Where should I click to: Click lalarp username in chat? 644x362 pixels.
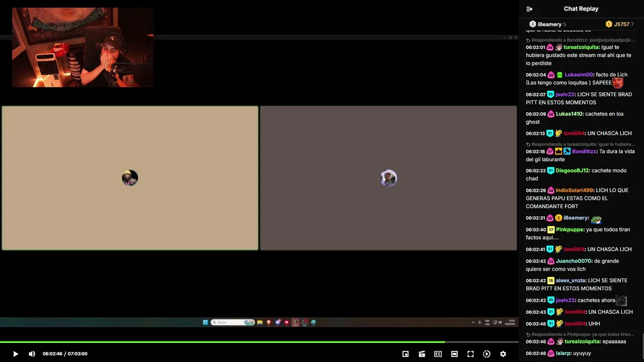tap(563, 353)
